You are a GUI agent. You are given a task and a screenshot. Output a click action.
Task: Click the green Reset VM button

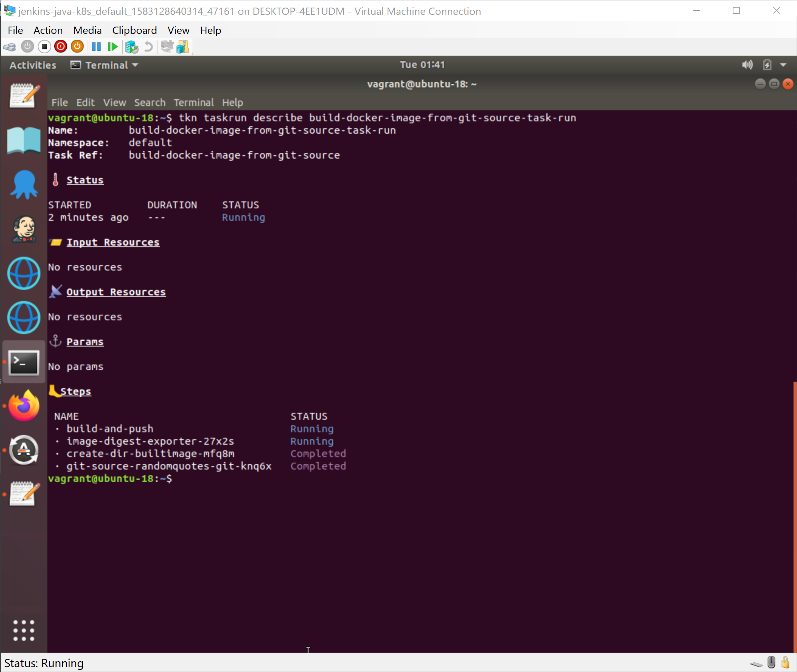tap(112, 47)
